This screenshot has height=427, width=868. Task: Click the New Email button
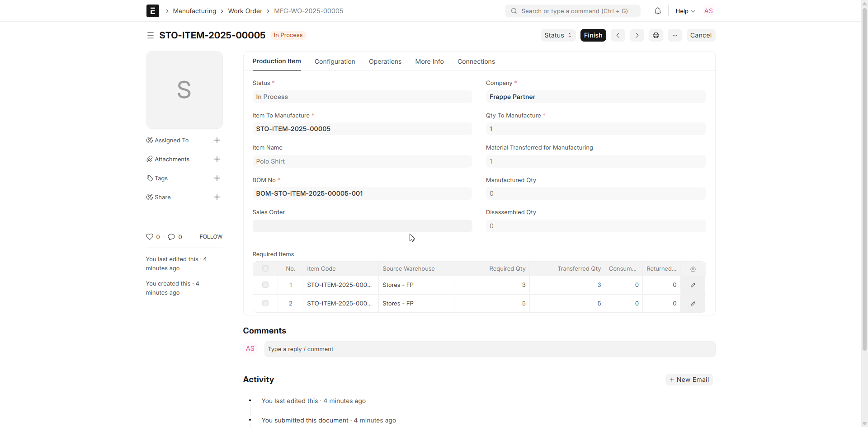689,380
